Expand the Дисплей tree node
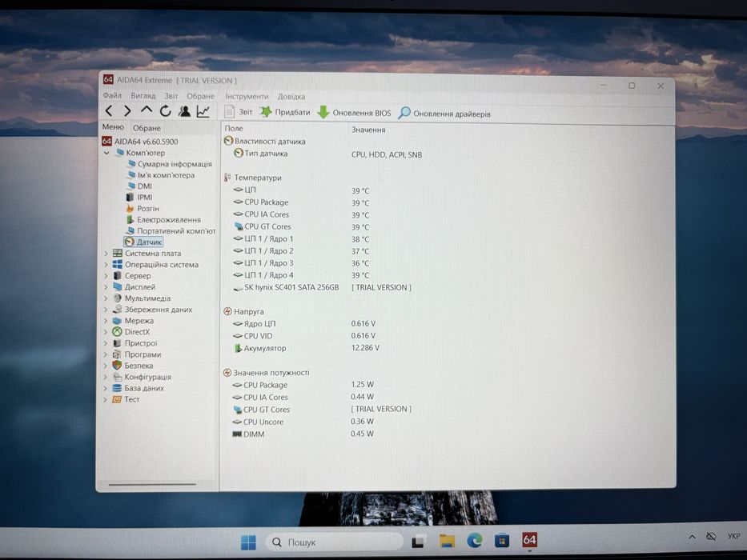 point(106,287)
